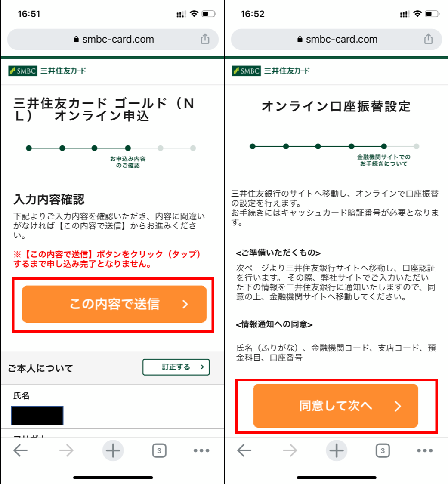The width and height of the screenshot is (448, 484).
Task: Tap the left browser forward arrow
Action: pyautogui.click(x=66, y=451)
